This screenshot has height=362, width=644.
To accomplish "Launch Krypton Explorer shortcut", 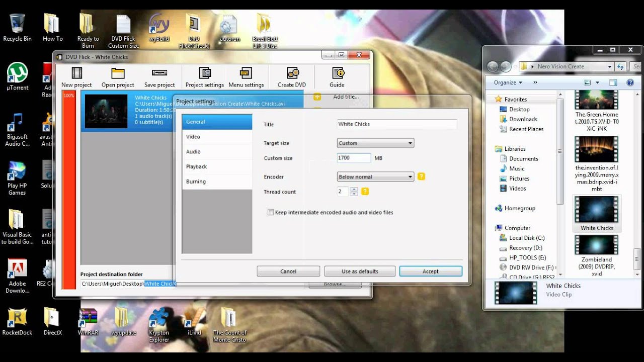I will click(159, 325).
